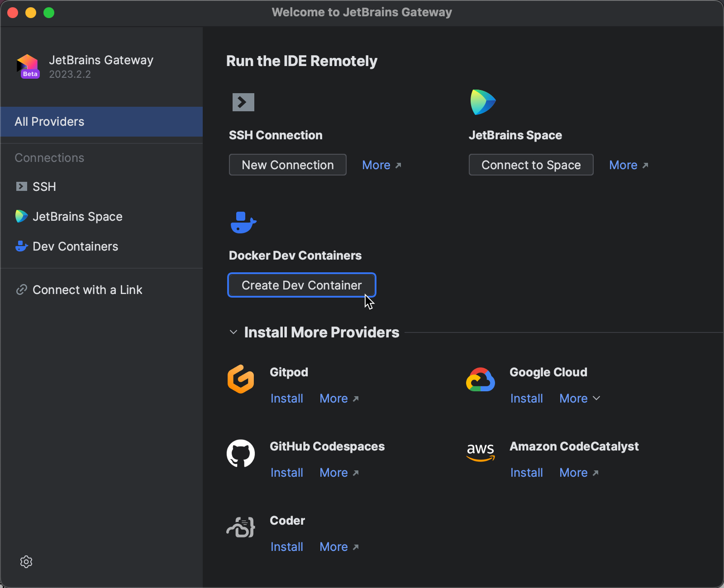Click the Coder logo icon
The width and height of the screenshot is (724, 588).
click(241, 527)
